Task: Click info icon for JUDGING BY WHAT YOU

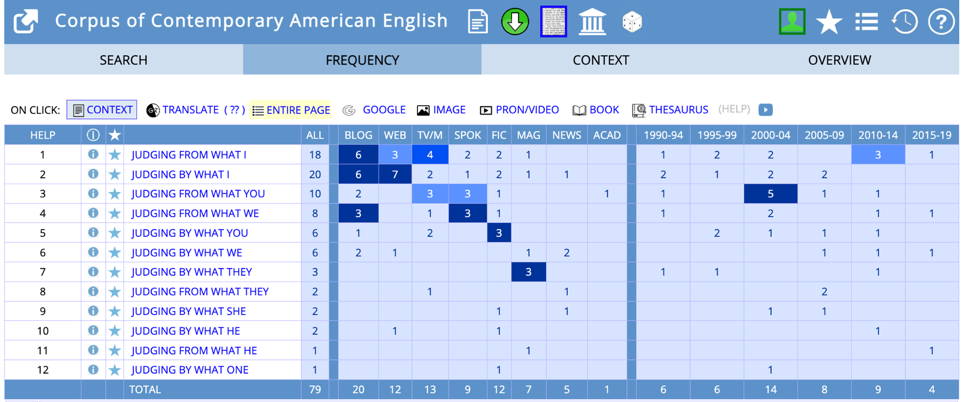Action: point(93,233)
